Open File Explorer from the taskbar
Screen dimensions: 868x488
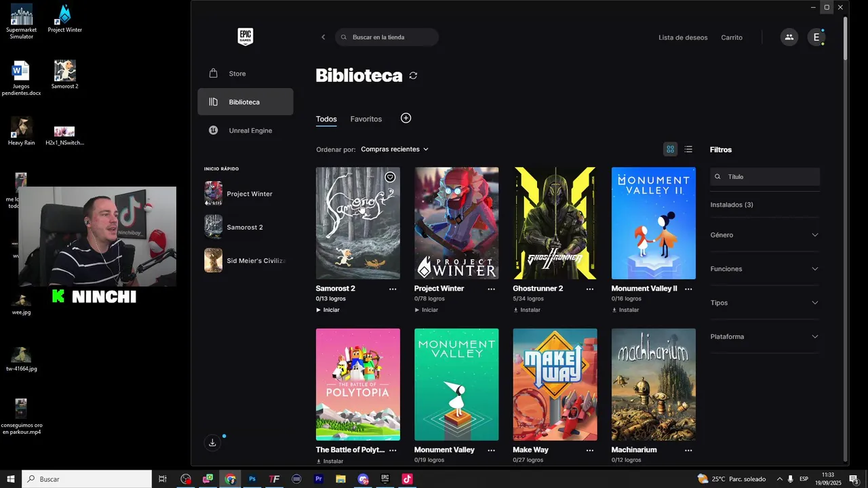[x=340, y=479]
